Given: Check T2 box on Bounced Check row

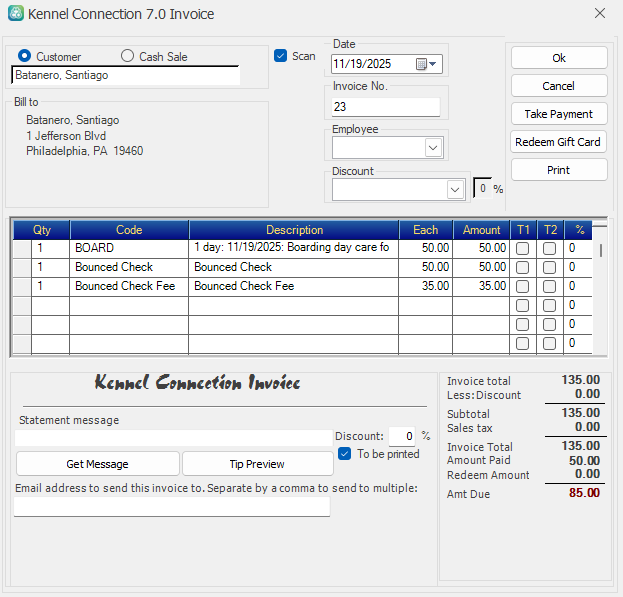Looking at the screenshot, I should click(549, 267).
